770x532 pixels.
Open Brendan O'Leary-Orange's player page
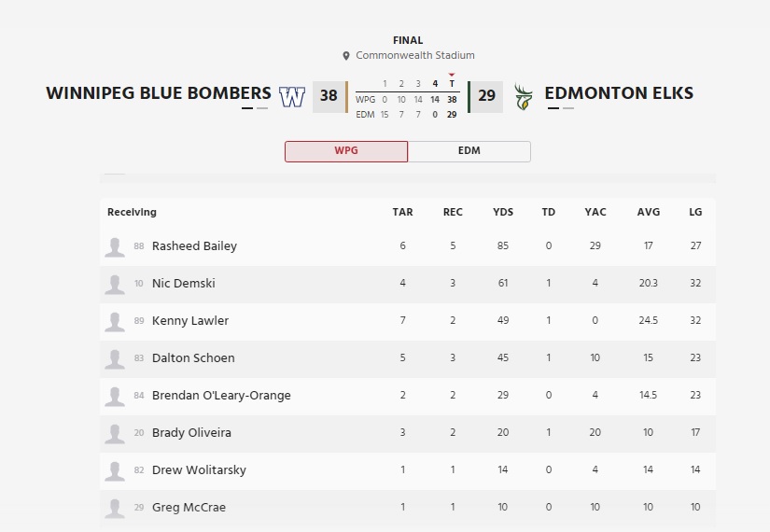(x=221, y=396)
